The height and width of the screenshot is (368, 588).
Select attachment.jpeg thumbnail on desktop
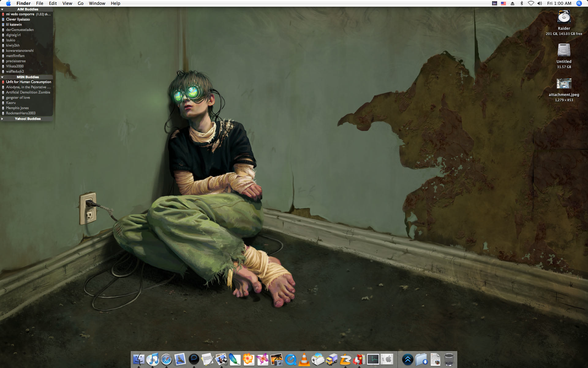564,83
